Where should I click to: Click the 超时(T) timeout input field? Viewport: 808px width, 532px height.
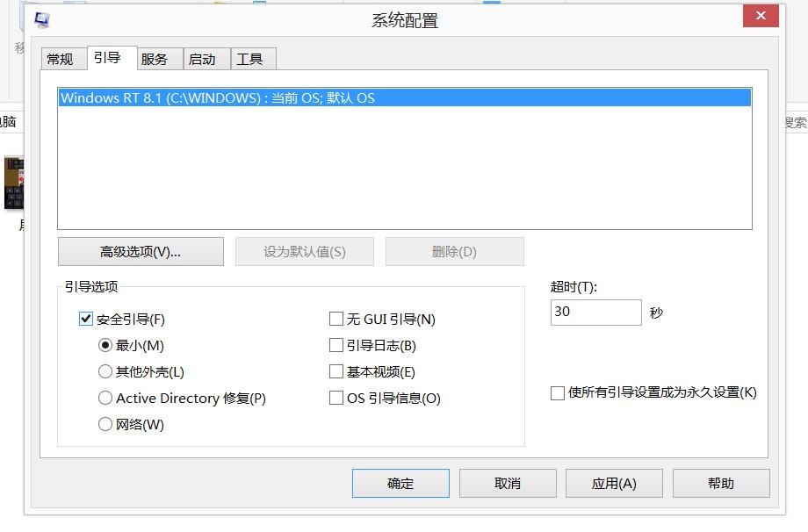click(595, 313)
